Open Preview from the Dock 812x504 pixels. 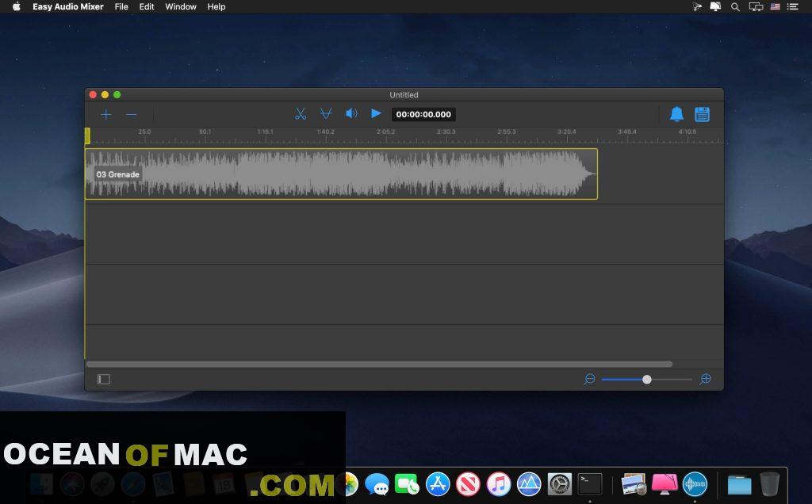click(634, 485)
